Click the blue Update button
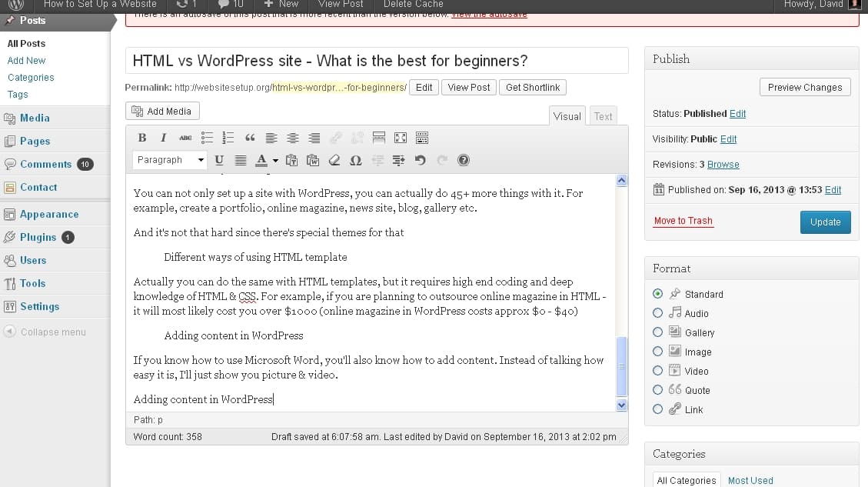 click(x=825, y=222)
